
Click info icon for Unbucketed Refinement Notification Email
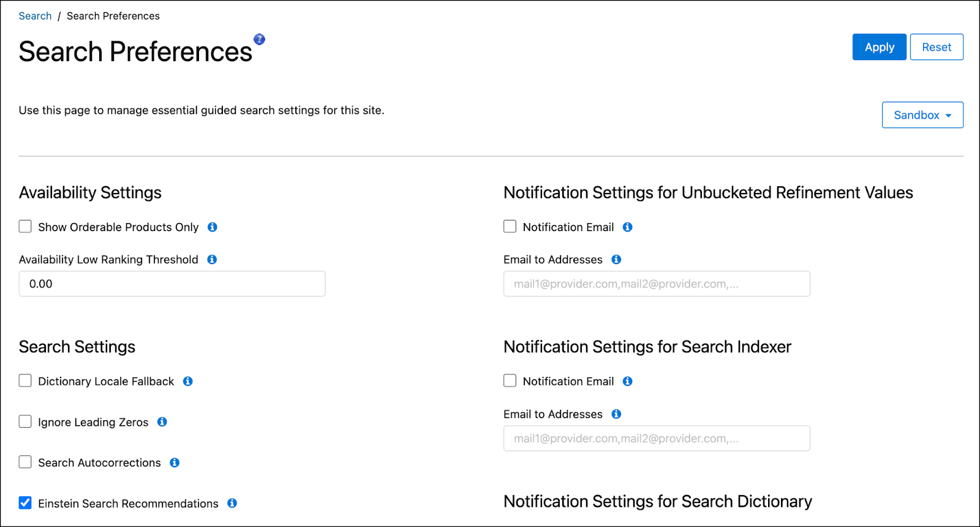628,227
